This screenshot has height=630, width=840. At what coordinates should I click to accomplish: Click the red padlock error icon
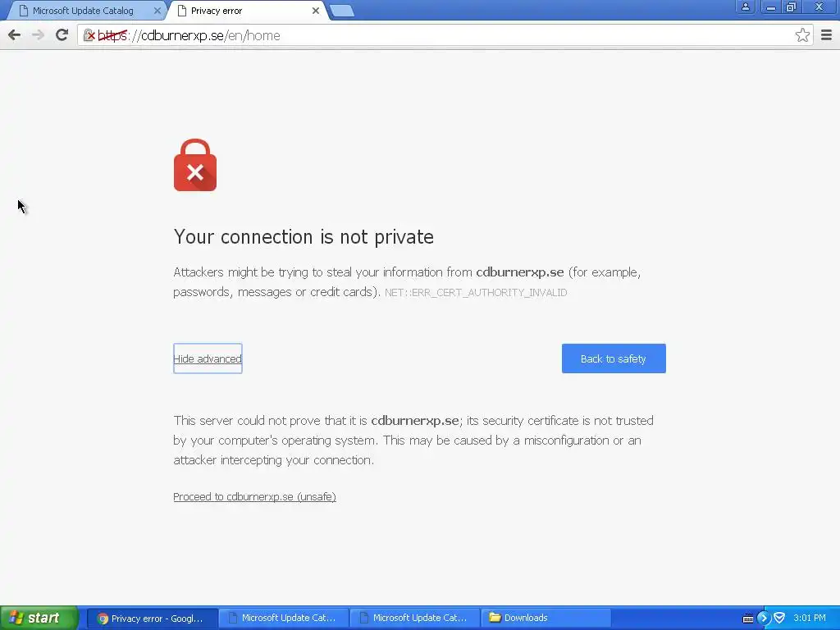coord(195,165)
